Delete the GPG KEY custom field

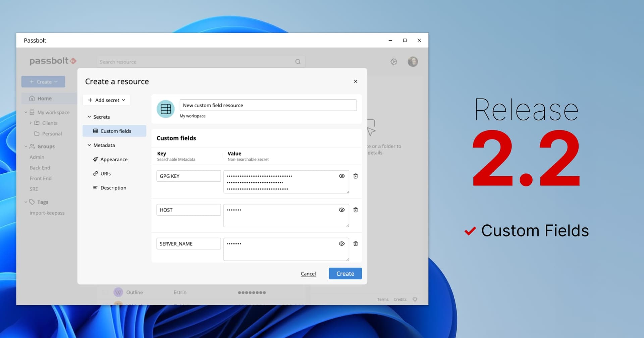(356, 176)
